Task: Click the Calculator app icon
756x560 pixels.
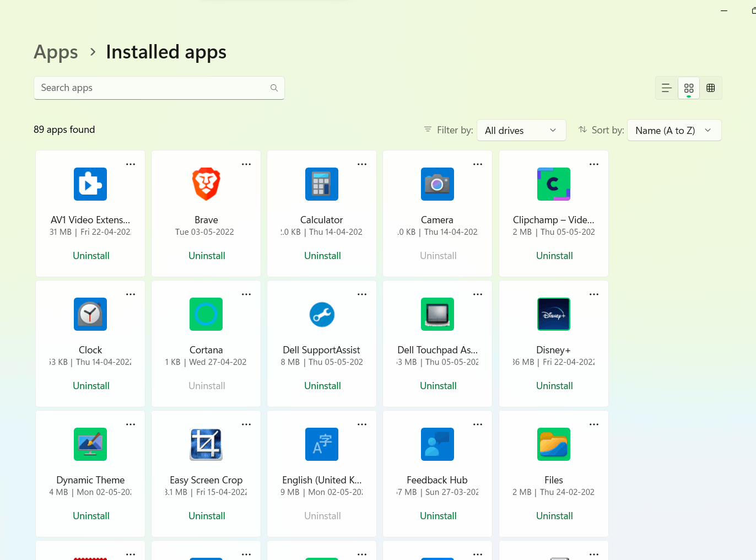Action: 322,184
